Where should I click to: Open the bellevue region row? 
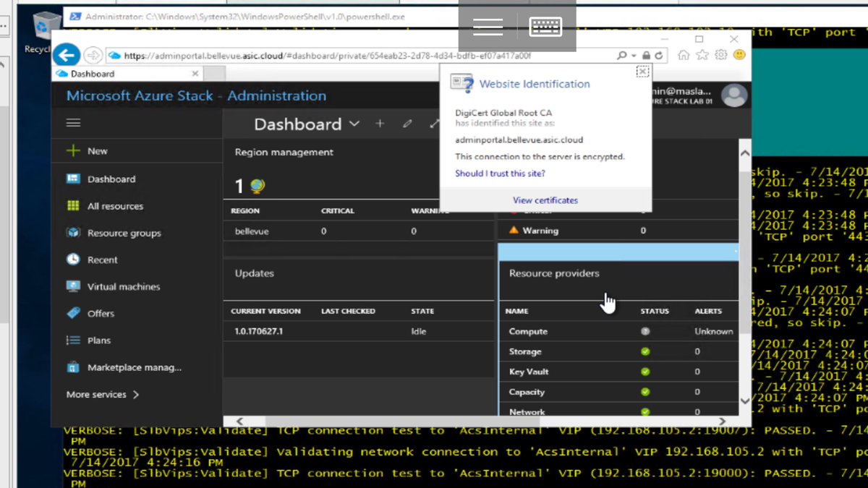(x=359, y=231)
